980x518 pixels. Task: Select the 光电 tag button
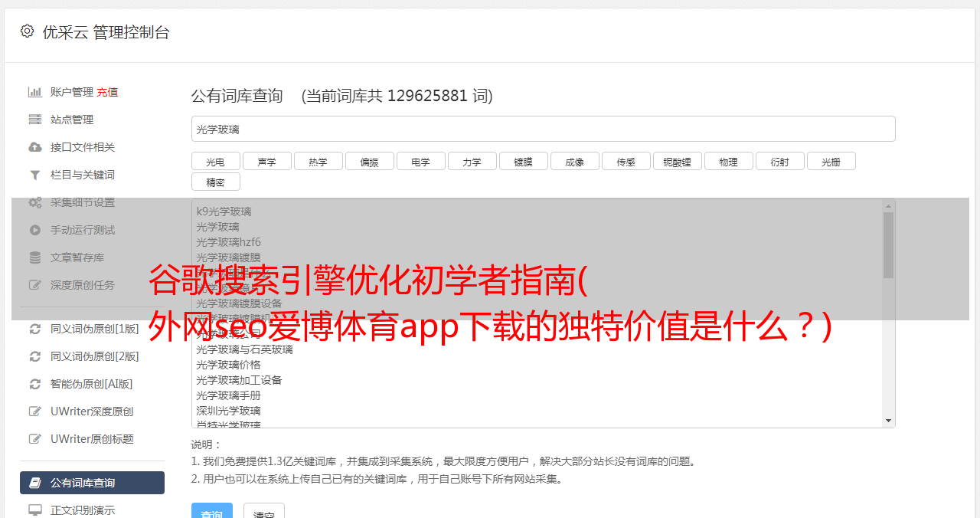[x=216, y=161]
